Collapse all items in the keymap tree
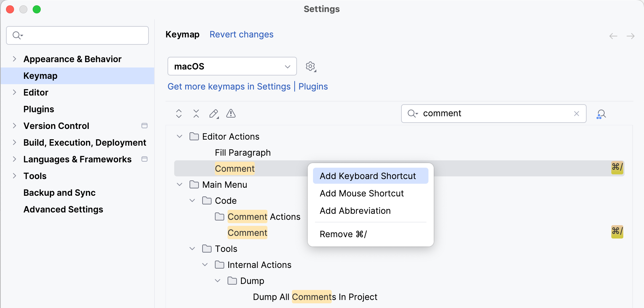 196,114
